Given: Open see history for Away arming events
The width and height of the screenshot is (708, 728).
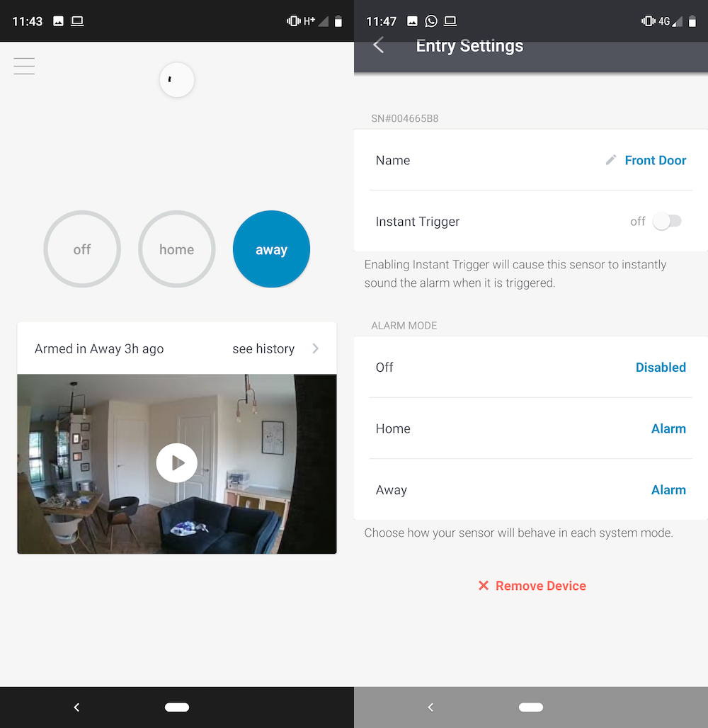Looking at the screenshot, I should (263, 348).
